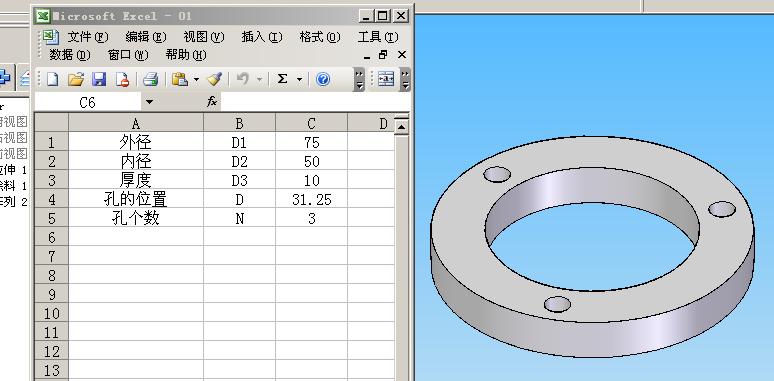Expand formatting toolbar options chevron
The image size is (774, 381).
click(405, 79)
